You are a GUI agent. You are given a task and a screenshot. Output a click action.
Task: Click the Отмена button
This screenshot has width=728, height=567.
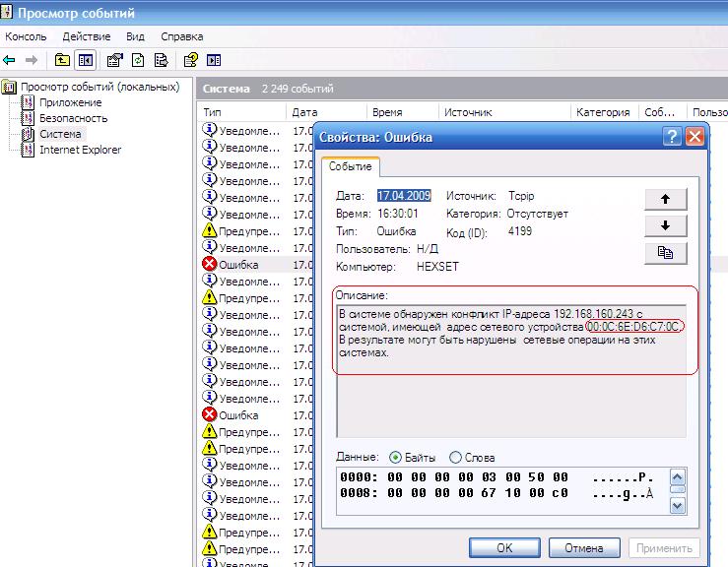pos(583,547)
